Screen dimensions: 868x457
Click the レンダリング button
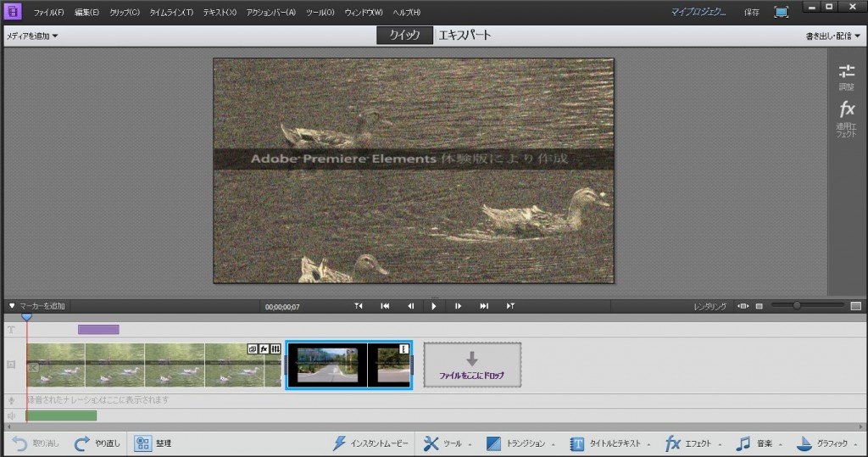[709, 306]
